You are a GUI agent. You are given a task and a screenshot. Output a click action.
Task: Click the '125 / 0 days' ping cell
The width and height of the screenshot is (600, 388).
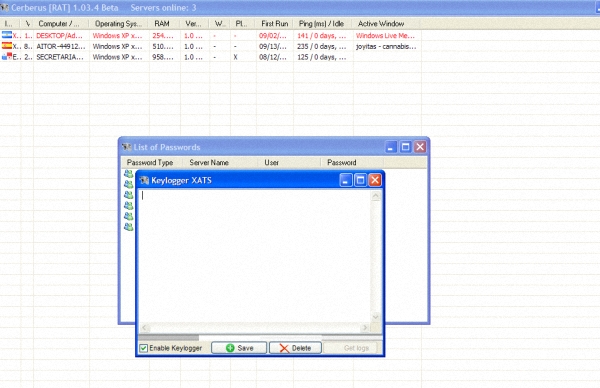[321, 57]
